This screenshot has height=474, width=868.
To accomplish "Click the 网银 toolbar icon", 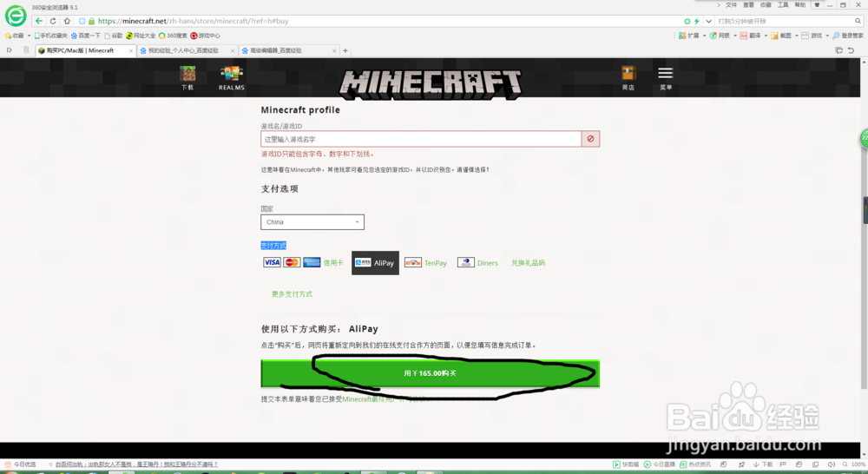I will [720, 36].
